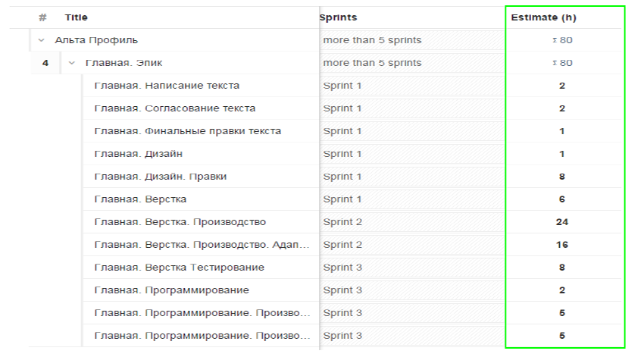Select the Главная. Написание текста task

click(167, 86)
